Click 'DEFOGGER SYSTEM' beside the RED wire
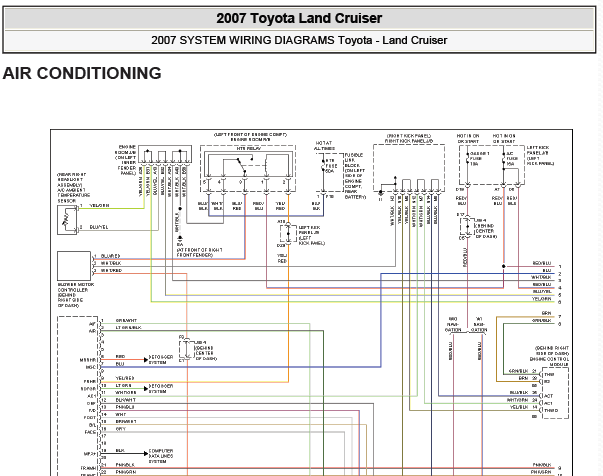The image size is (603, 476). (x=161, y=359)
